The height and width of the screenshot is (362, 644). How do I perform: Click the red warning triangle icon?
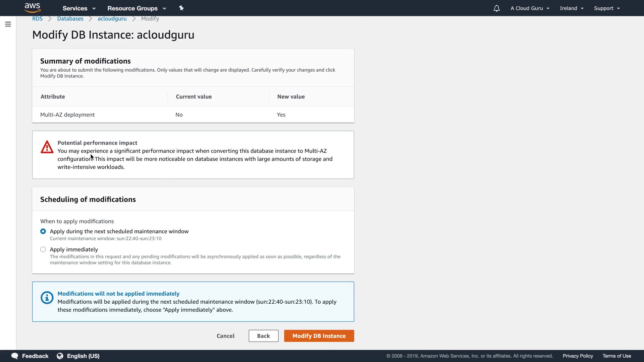(47, 147)
